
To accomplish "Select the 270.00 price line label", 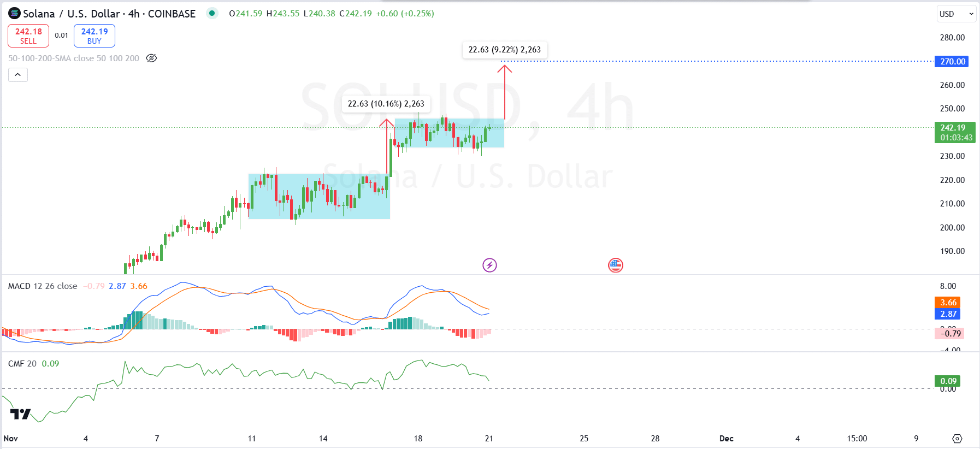I will [952, 61].
